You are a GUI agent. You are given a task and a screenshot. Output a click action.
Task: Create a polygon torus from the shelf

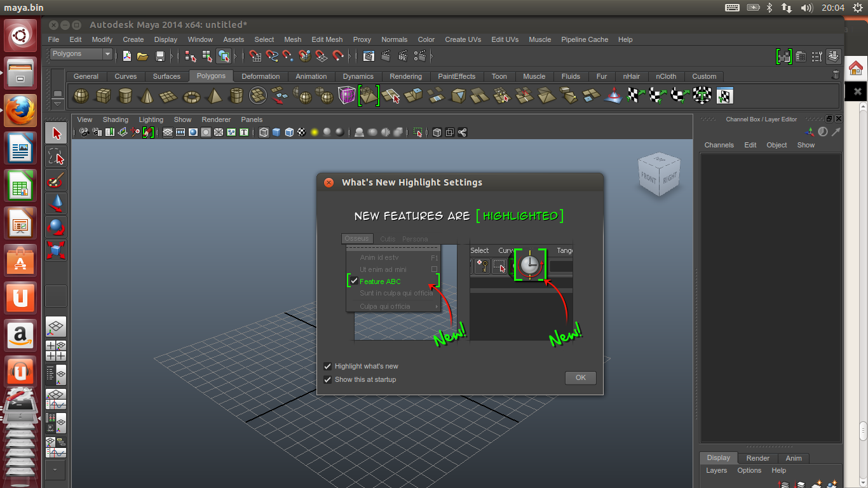point(191,96)
